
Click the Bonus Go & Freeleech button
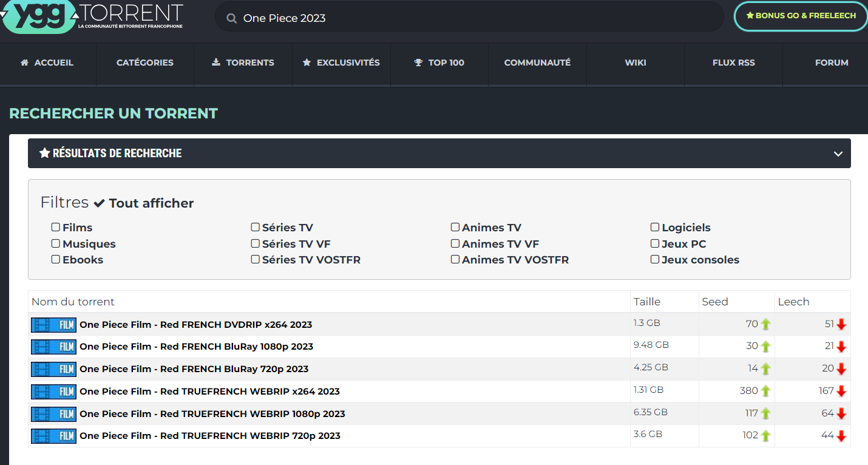pos(801,16)
